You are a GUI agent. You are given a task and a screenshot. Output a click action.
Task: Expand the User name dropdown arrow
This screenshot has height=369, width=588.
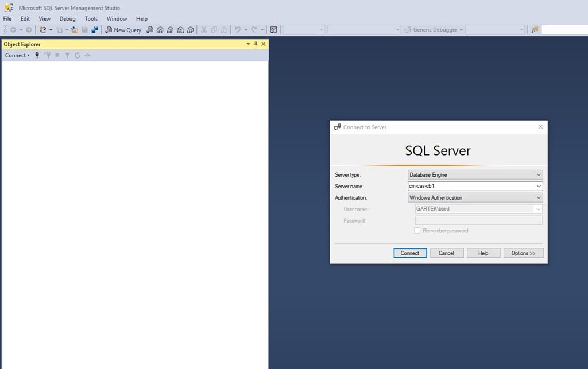point(539,209)
